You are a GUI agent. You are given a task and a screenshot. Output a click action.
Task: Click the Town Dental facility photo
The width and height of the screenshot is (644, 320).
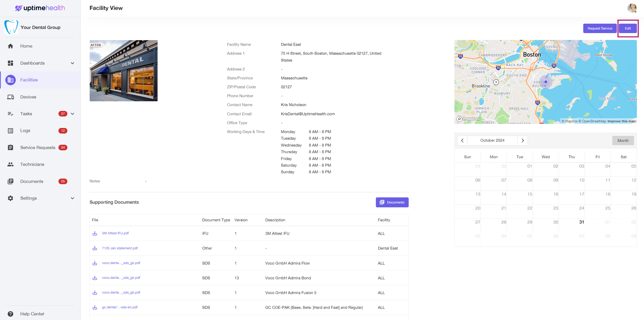(124, 71)
